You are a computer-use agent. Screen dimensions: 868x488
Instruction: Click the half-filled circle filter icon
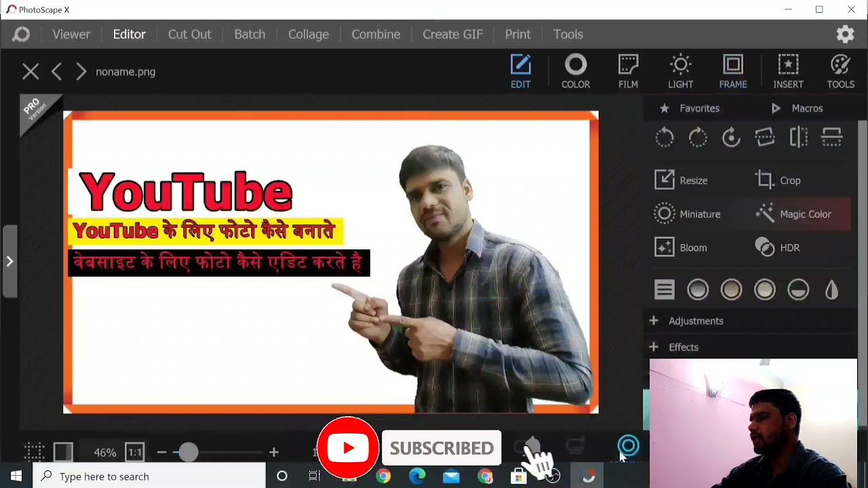pos(798,290)
